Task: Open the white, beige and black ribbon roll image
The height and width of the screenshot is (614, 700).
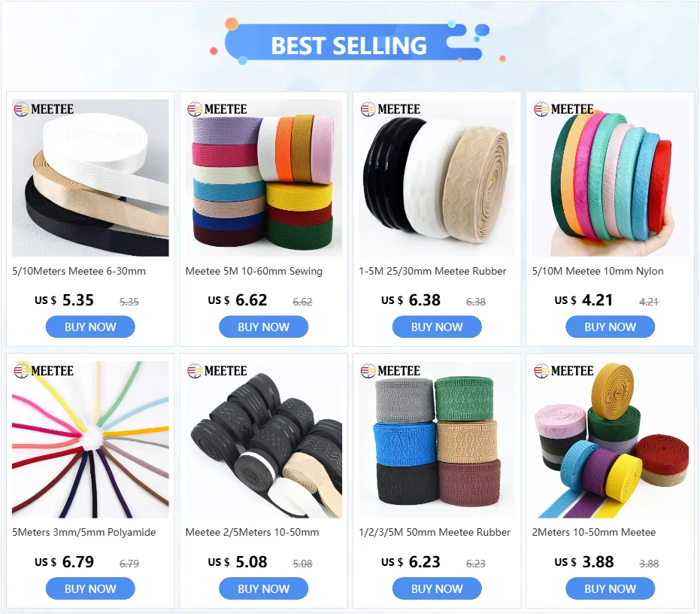Action: (90, 178)
